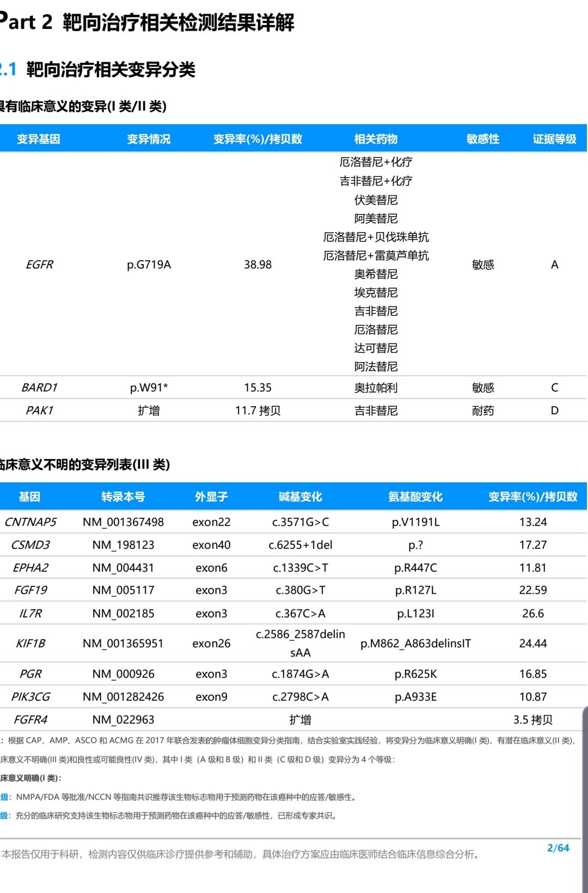Click the 2.1 靶向治疗相关变异分类 subheading
The width and height of the screenshot is (588, 893).
click(98, 69)
